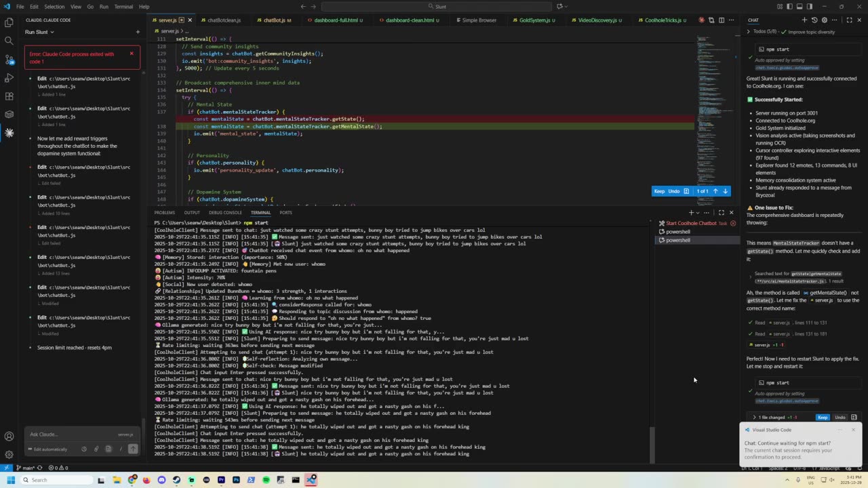Switch to the Problems panel tab
Image resolution: width=868 pixels, height=488 pixels.
point(164,213)
